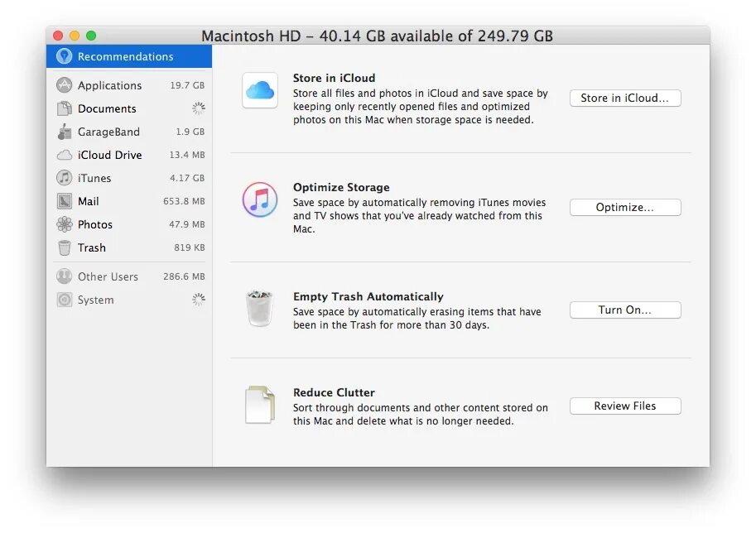Image resolution: width=756 pixels, height=533 pixels.
Task: Click the Store in iCloud heading
Action: pyautogui.click(x=335, y=78)
